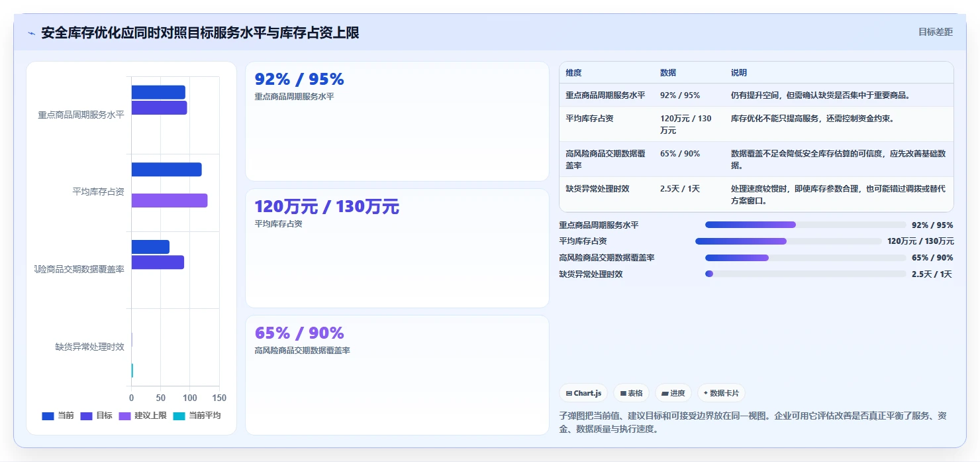The height and width of the screenshot is (462, 980).
Task: Click the 当前 bar for 高风险商品交期数据覆盖率
Action: (150, 247)
